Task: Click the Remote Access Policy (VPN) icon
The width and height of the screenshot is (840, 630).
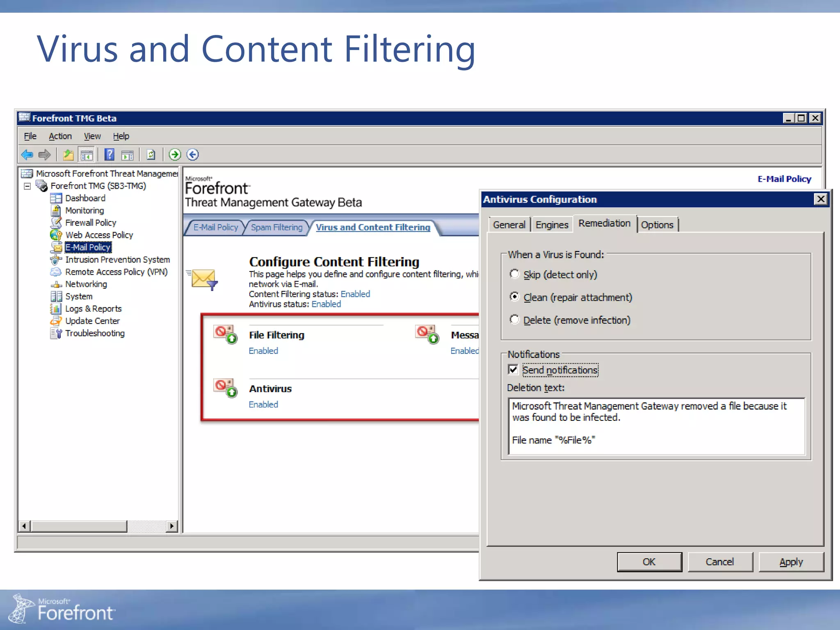Action: pyautogui.click(x=56, y=272)
